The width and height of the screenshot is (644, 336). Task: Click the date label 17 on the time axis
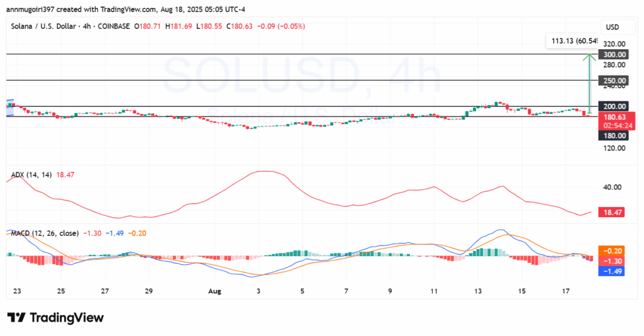click(566, 291)
